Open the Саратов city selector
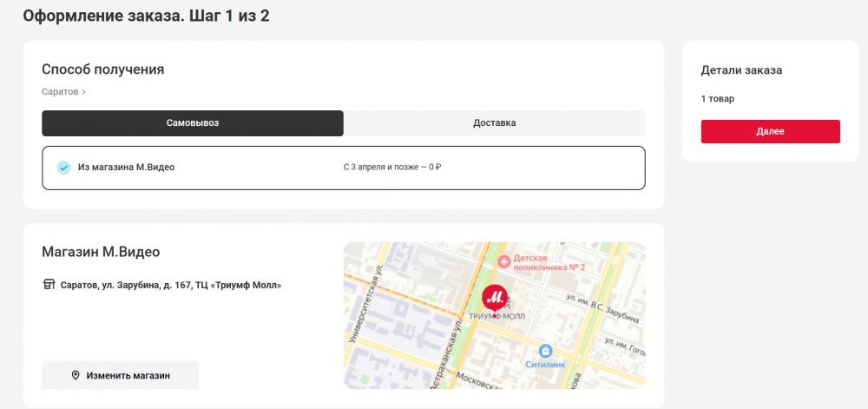868x409 pixels. [63, 92]
